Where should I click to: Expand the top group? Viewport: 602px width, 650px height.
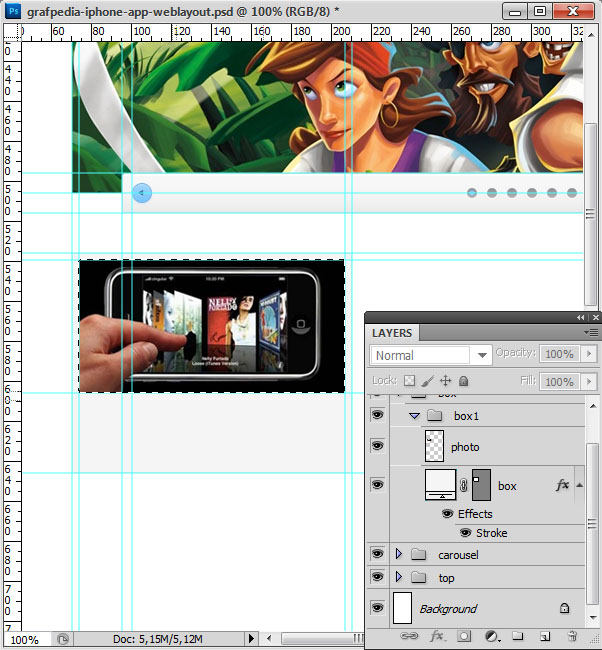399,577
